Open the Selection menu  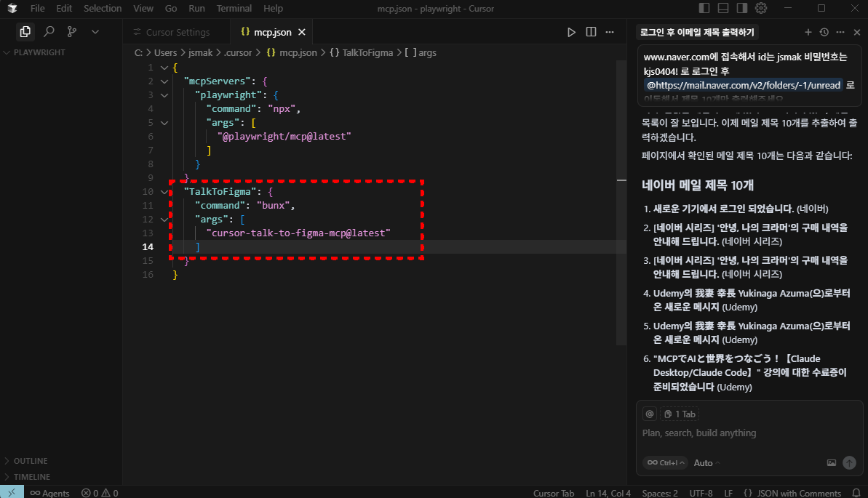click(103, 8)
